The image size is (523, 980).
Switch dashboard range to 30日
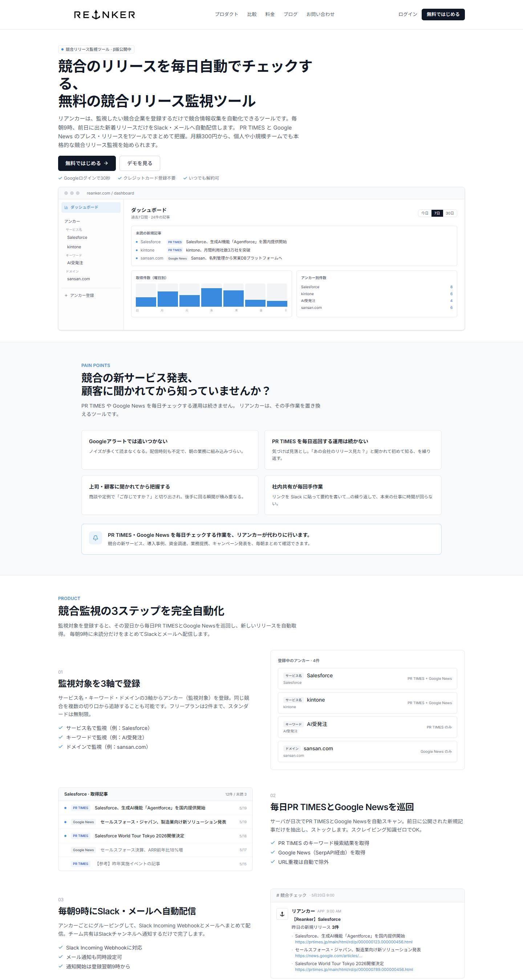pos(450,213)
